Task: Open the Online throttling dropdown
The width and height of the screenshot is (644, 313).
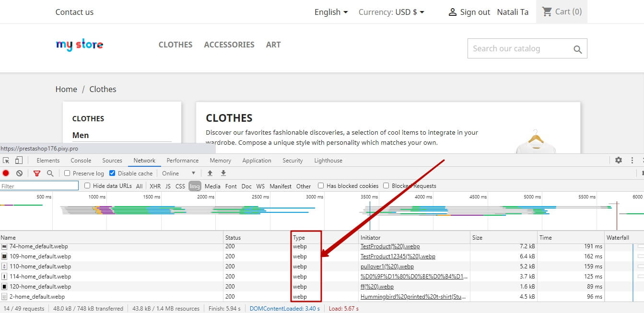Action: click(x=179, y=174)
